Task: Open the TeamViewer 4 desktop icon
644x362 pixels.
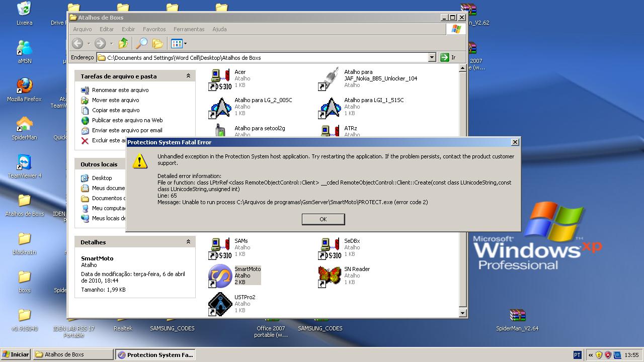Action: coord(24,166)
